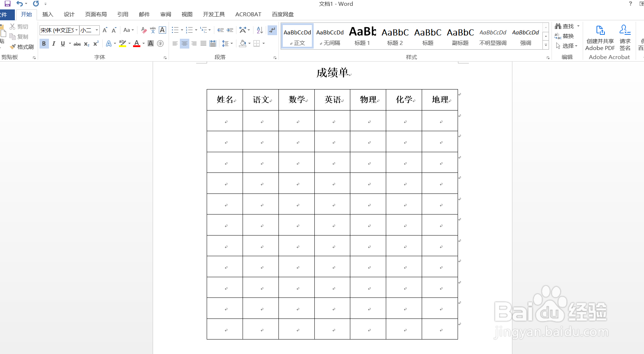Click the 姓名 table header cell
This screenshot has width=644, height=354.
click(225, 100)
